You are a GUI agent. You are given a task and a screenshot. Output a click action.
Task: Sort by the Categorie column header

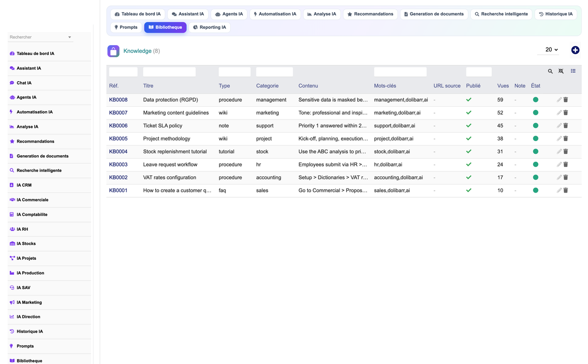[x=267, y=86]
